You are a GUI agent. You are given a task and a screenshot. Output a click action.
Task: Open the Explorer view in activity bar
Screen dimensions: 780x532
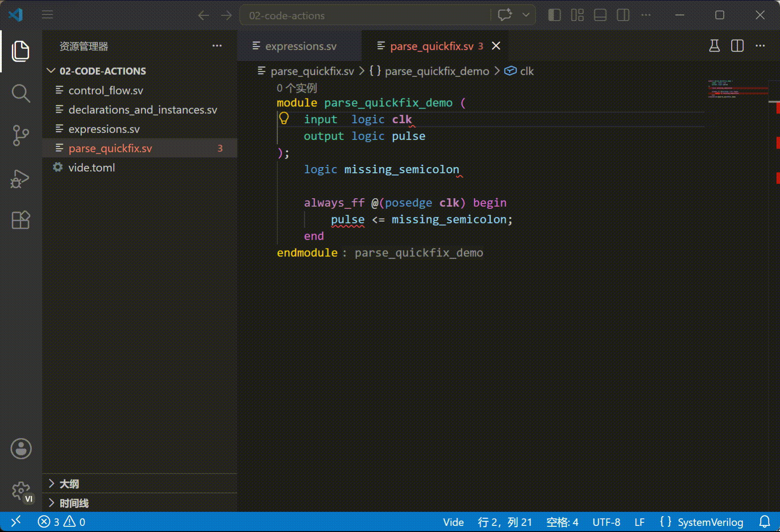click(x=20, y=51)
